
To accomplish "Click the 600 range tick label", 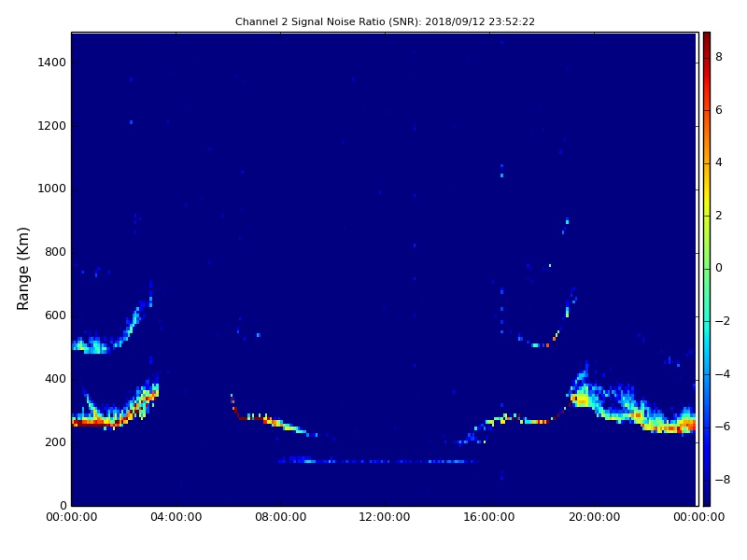I will [55, 315].
